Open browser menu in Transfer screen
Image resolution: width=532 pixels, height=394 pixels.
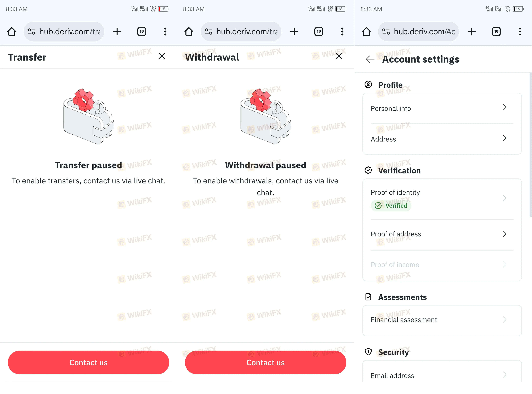pyautogui.click(x=165, y=31)
